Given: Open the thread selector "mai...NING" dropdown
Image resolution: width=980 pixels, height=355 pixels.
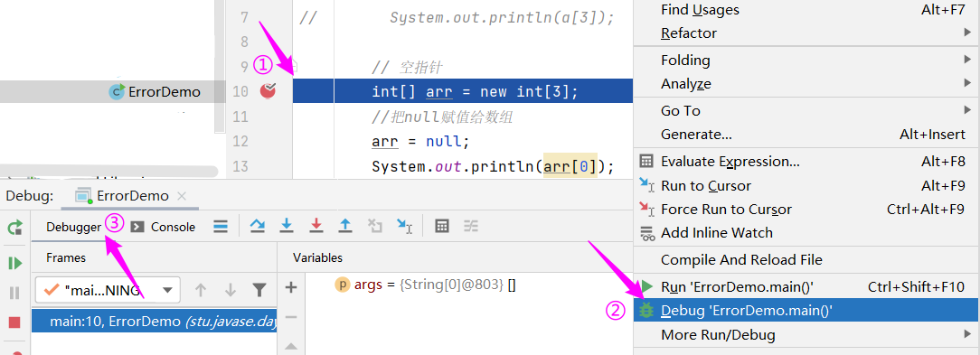Looking at the screenshot, I should coord(108,290).
